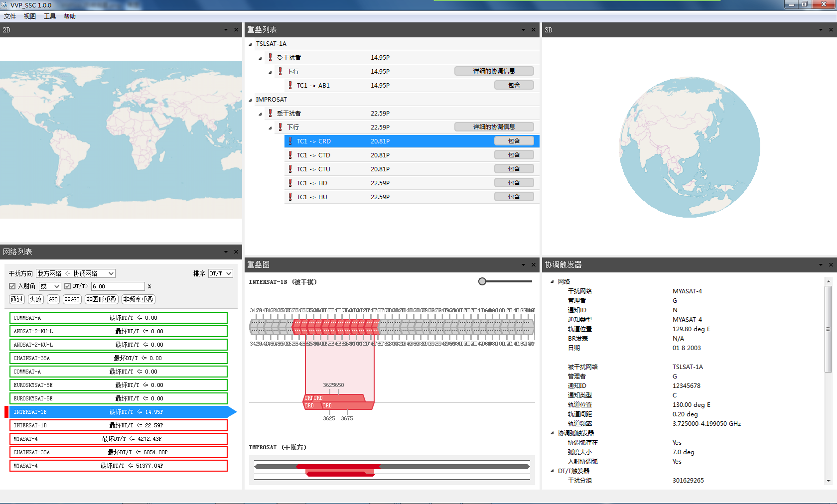Click 包含 button for TC1 -> HU

pyautogui.click(x=514, y=197)
